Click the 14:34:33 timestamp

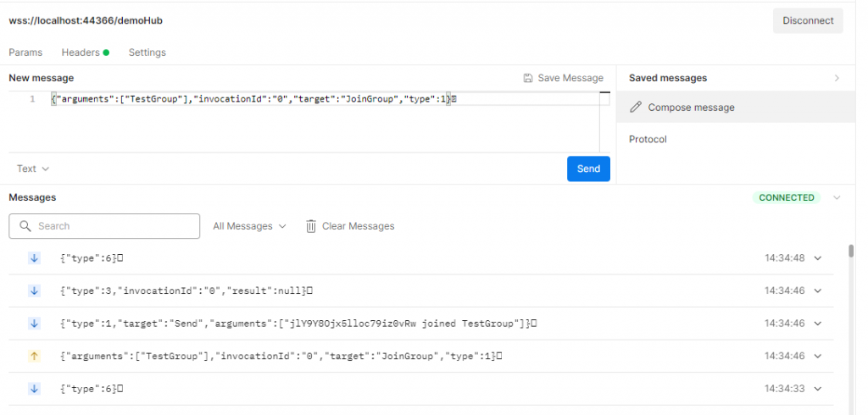[784, 389]
